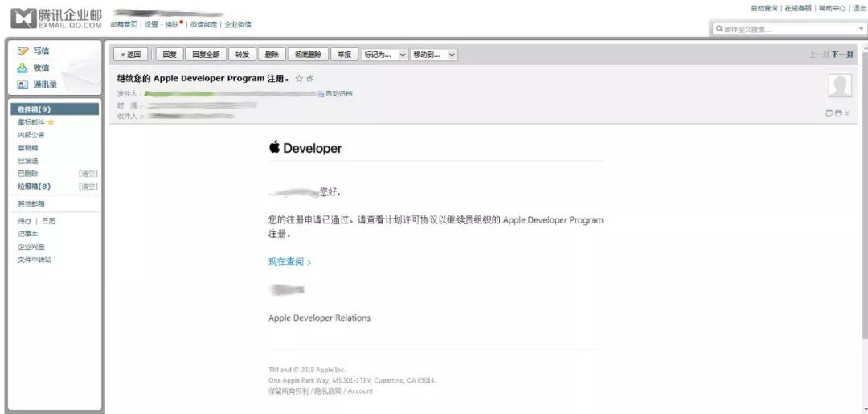Open 企业网盘 enterprise drive
868x414 pixels.
click(31, 247)
